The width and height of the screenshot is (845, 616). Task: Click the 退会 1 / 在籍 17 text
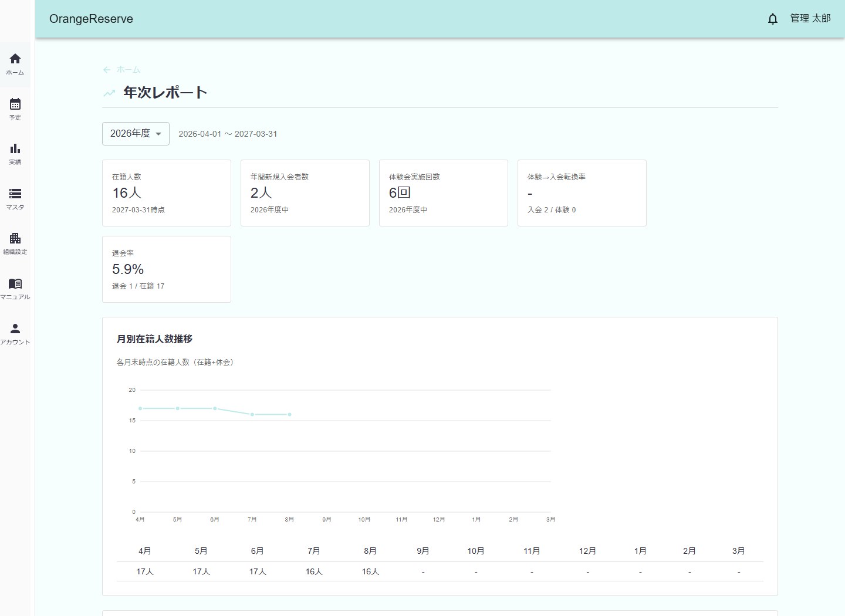[x=138, y=286]
